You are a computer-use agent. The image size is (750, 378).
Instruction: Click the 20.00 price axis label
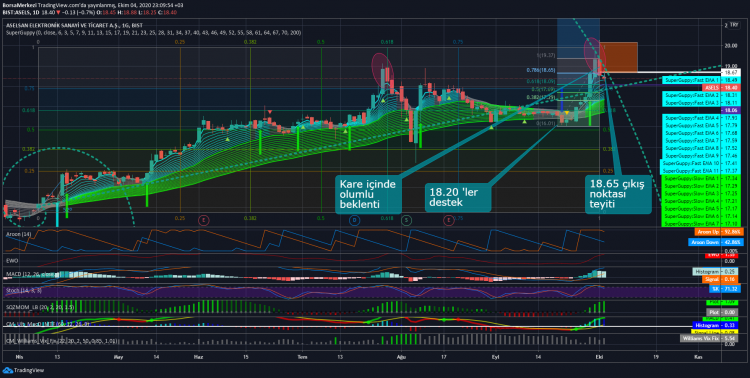[731, 45]
